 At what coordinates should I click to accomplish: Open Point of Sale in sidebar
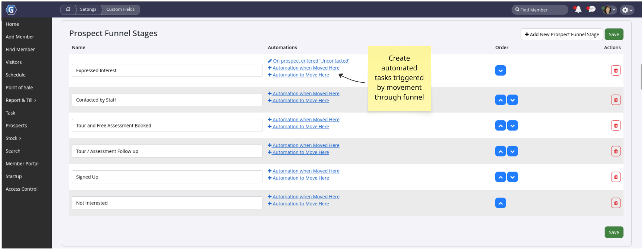[19, 88]
